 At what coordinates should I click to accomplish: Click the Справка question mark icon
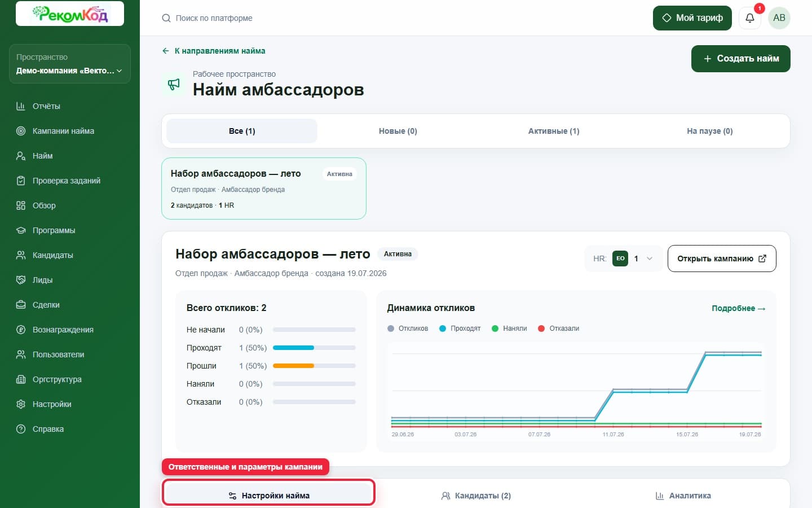click(21, 429)
